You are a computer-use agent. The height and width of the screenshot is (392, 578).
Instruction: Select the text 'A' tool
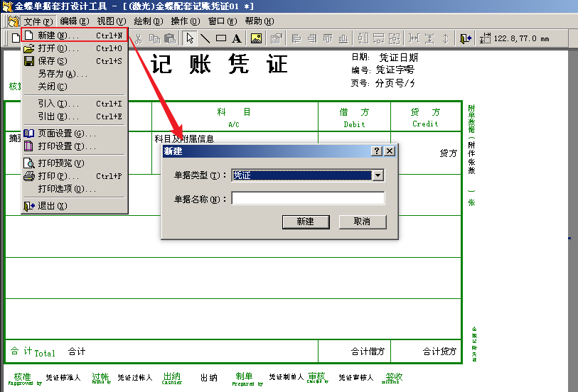tap(236, 38)
